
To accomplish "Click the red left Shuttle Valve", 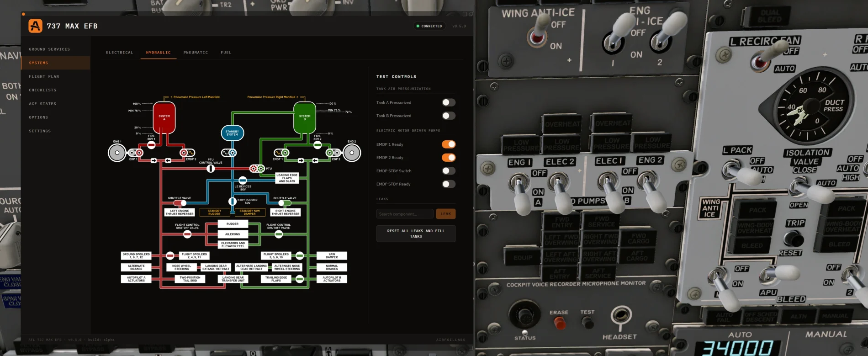I will [180, 203].
